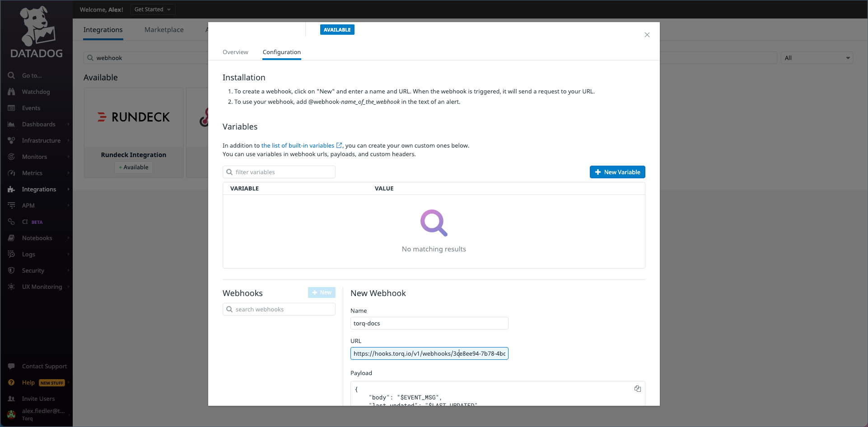Click the Infrastructure sidebar icon
The width and height of the screenshot is (868, 427).
click(x=11, y=140)
